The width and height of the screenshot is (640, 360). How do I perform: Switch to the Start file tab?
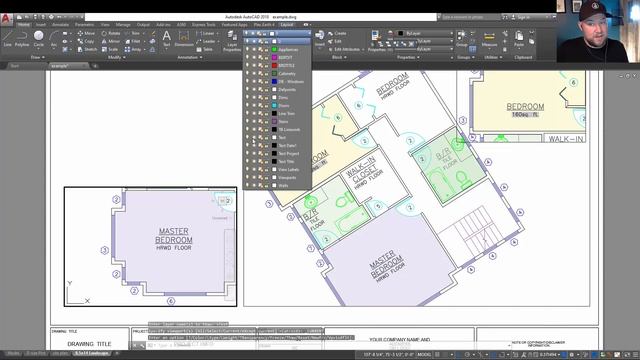(x=15, y=66)
